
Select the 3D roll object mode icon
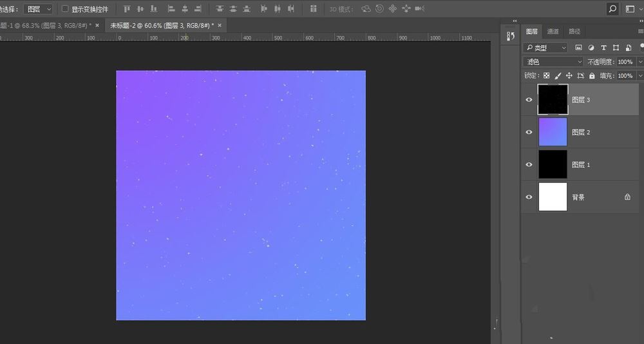click(379, 8)
